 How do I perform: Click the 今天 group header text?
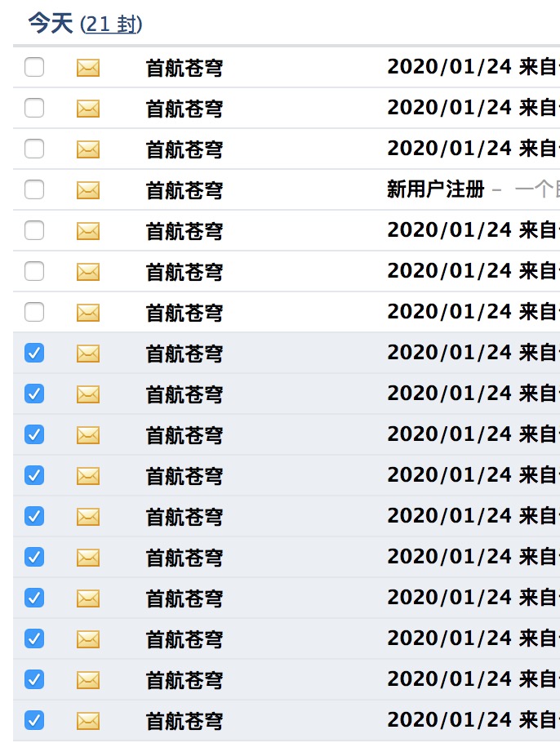click(51, 23)
